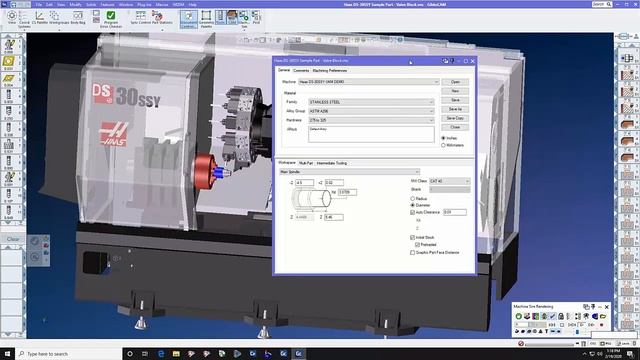Click the red record dot in Machine Sim Rendering
Screen dimensions: 640x360
click(x=601, y=325)
